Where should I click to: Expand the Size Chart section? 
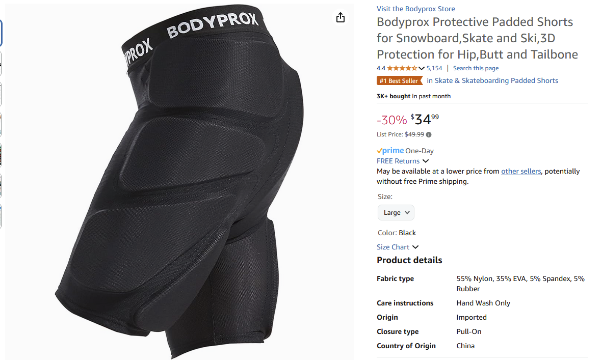click(x=398, y=247)
